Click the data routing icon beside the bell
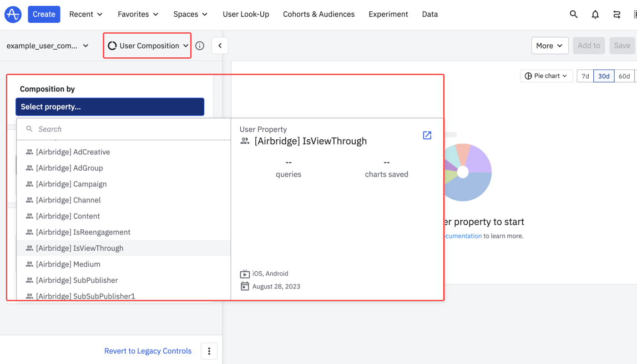The image size is (637, 364). click(617, 14)
